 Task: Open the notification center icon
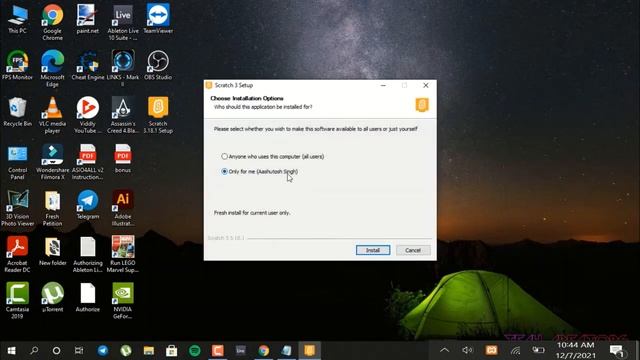click(x=617, y=351)
